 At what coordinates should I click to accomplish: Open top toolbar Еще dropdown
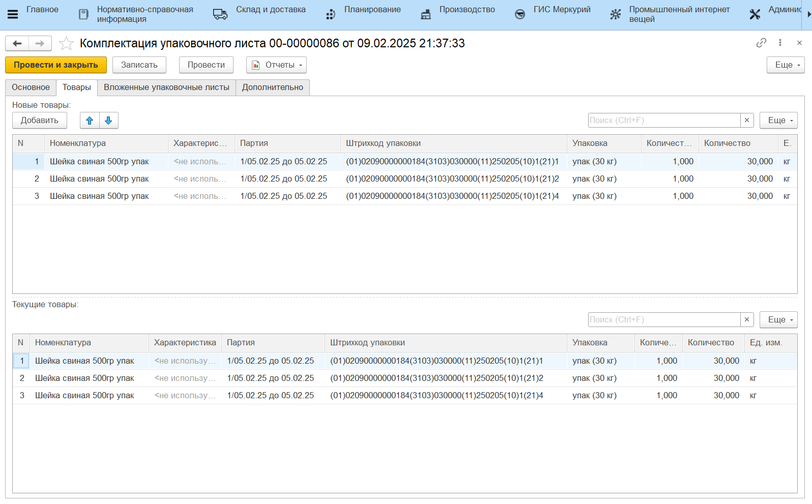pyautogui.click(x=785, y=65)
